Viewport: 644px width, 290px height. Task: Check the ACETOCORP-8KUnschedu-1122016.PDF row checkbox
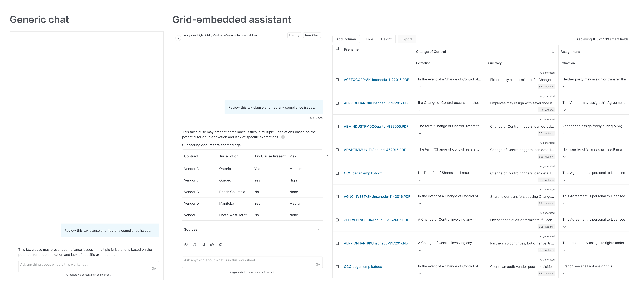[x=337, y=80]
